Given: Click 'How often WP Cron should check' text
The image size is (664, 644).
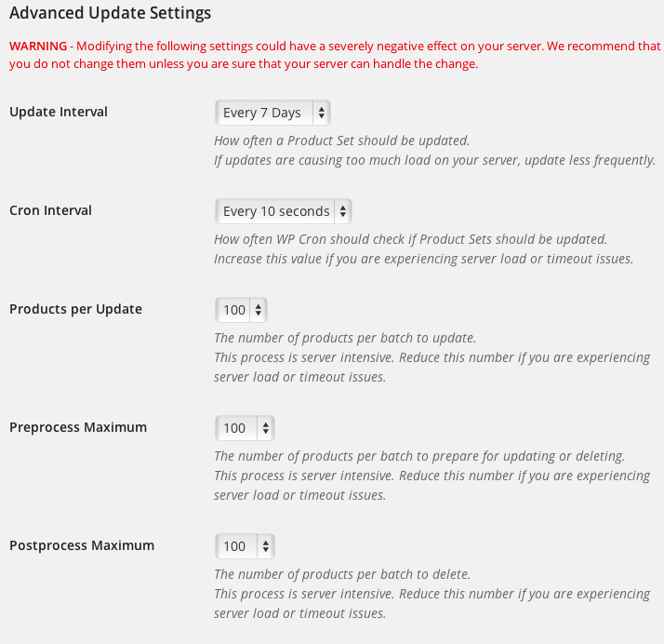Looking at the screenshot, I should [x=410, y=239].
